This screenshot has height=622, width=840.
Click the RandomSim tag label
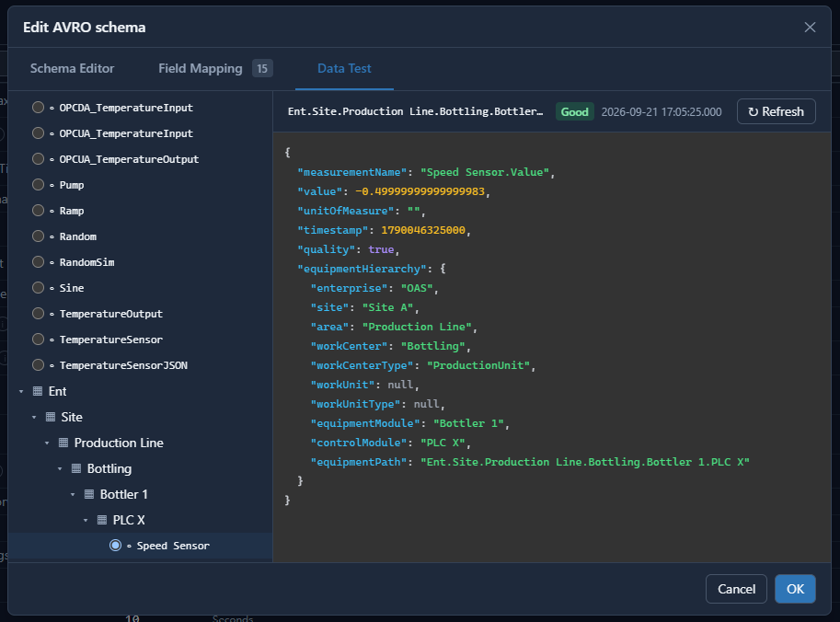[x=86, y=262]
